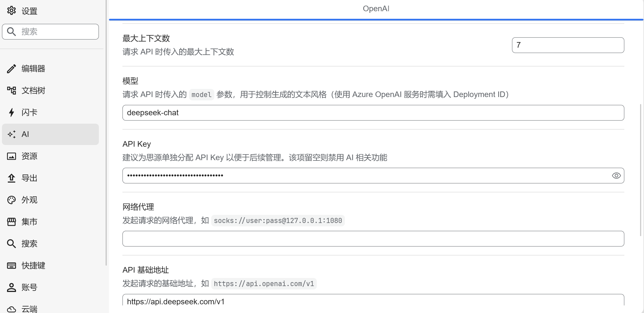Click the lightning bolt 闪卡 icon
Image resolution: width=644 pixels, height=313 pixels.
(x=12, y=112)
